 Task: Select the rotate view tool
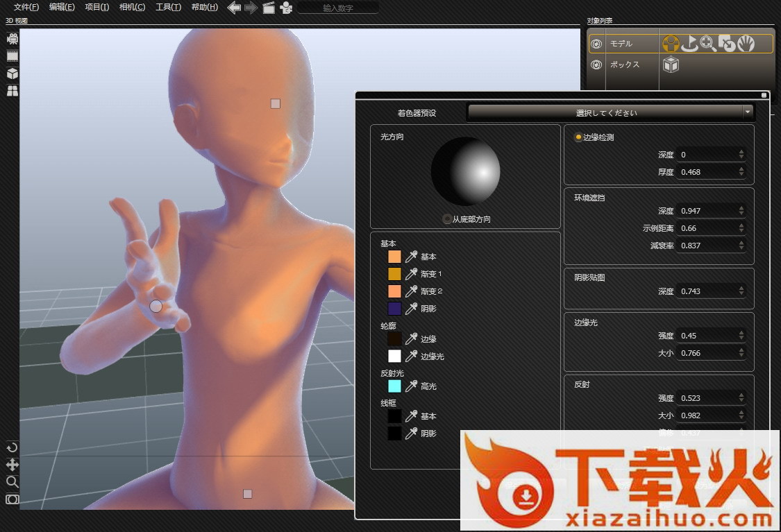coord(12,447)
